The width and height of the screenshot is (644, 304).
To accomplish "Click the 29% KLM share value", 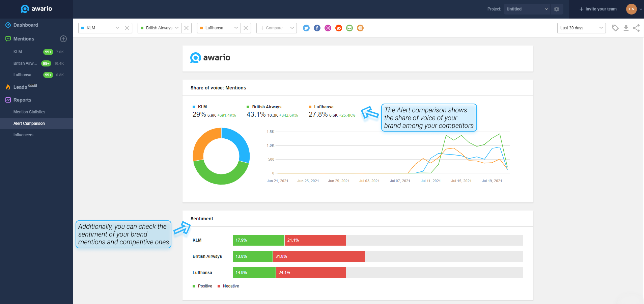I will click(x=199, y=114).
